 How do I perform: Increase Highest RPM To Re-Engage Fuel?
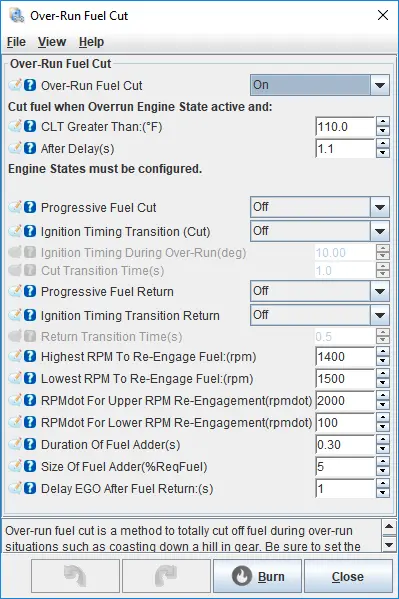[x=383, y=352]
